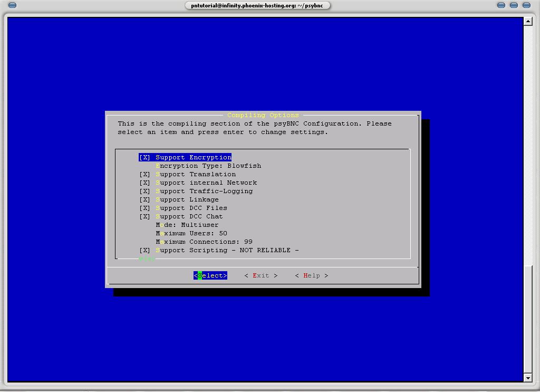This screenshot has width=540, height=392.
Task: Select the Encryption Type: Blowfish entry
Action: (x=208, y=166)
